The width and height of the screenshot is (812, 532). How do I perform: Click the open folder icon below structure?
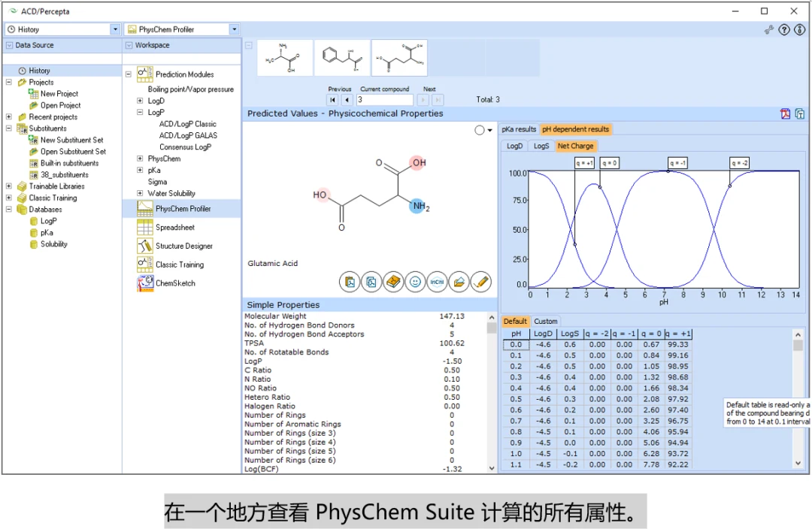[459, 282]
